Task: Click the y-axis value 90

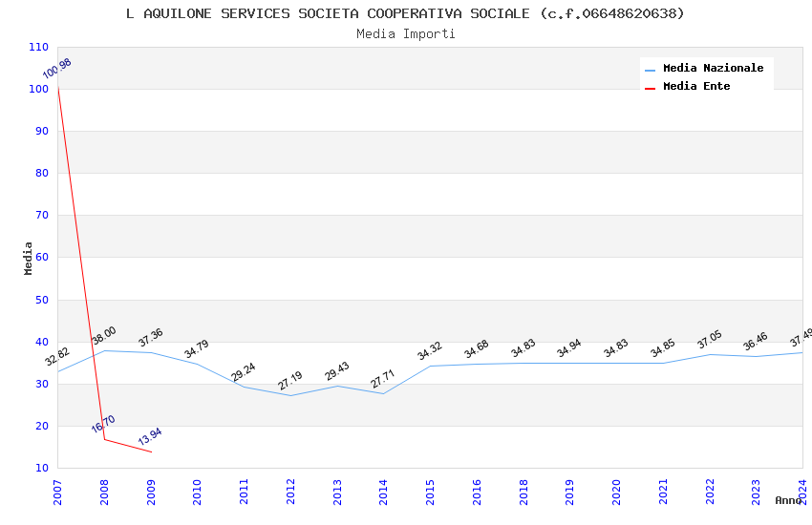Action: coord(42,132)
